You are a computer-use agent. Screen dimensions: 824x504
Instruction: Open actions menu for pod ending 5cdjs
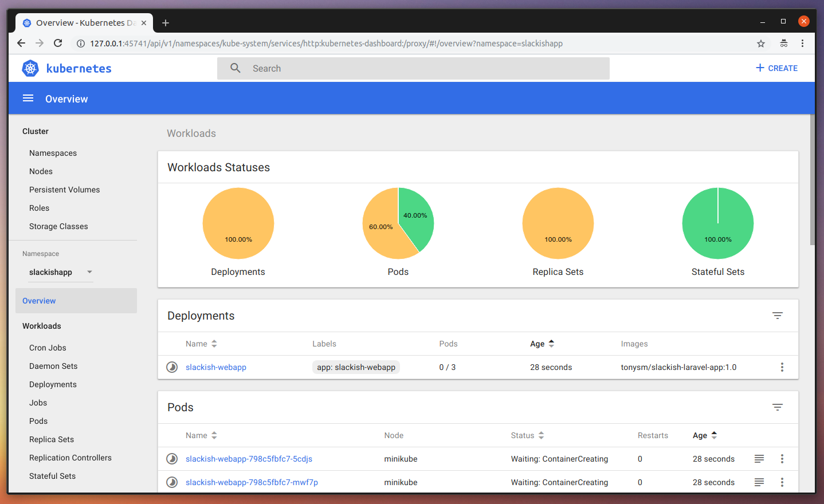coord(782,459)
